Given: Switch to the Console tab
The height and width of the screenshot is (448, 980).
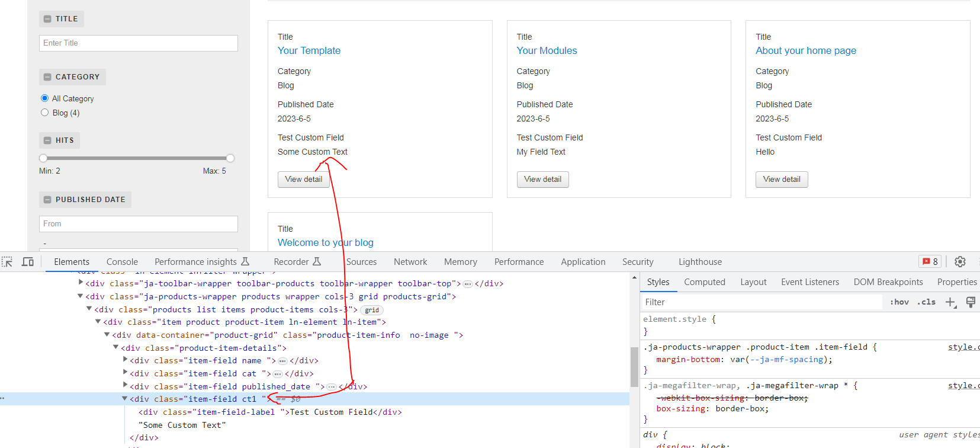Looking at the screenshot, I should point(122,262).
